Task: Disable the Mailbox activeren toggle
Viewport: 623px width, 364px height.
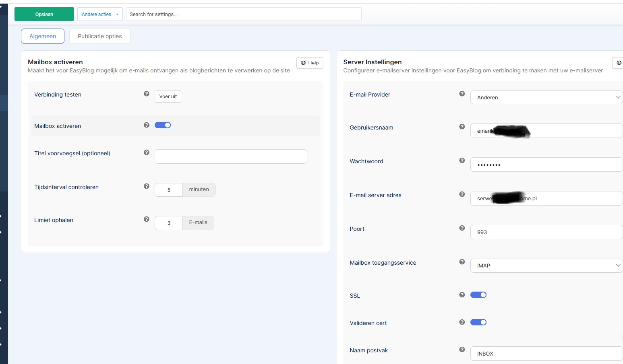Action: pyautogui.click(x=163, y=125)
